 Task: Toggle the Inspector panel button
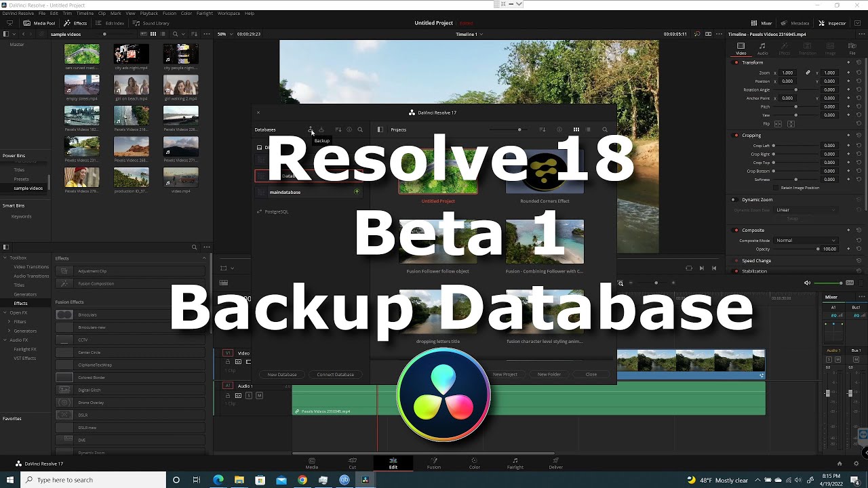click(832, 23)
